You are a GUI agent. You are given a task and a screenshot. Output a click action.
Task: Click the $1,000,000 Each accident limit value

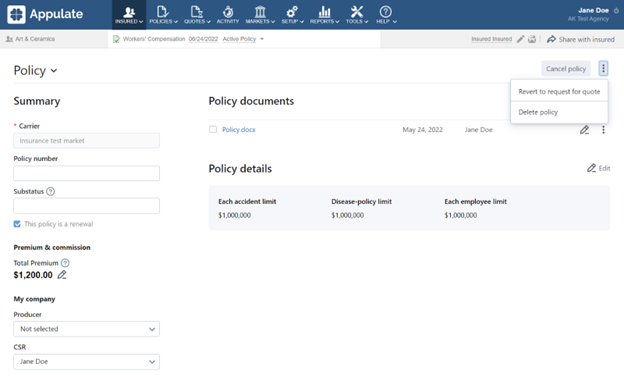[234, 215]
